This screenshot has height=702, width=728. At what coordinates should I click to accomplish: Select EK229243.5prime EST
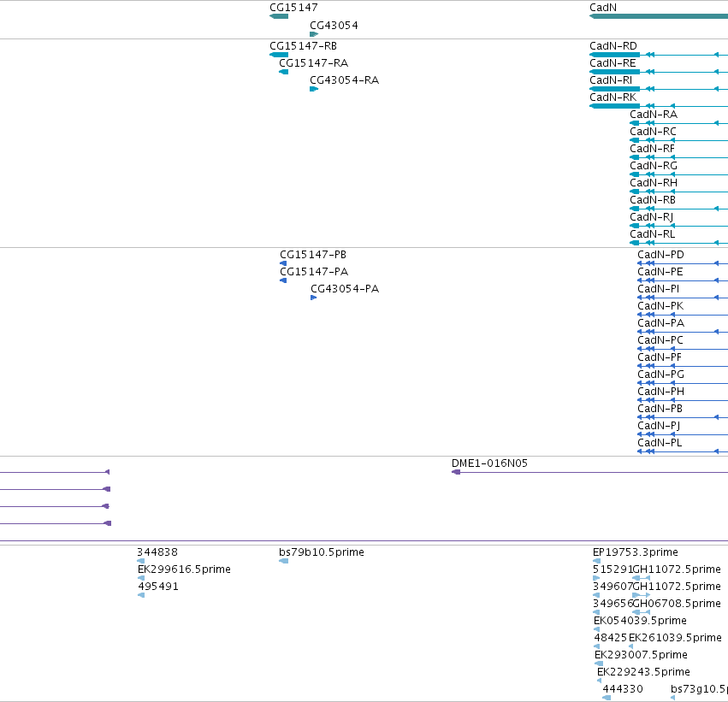pyautogui.click(x=643, y=672)
